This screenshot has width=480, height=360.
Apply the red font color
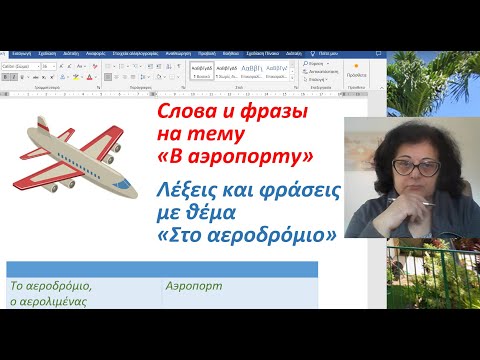click(x=90, y=77)
